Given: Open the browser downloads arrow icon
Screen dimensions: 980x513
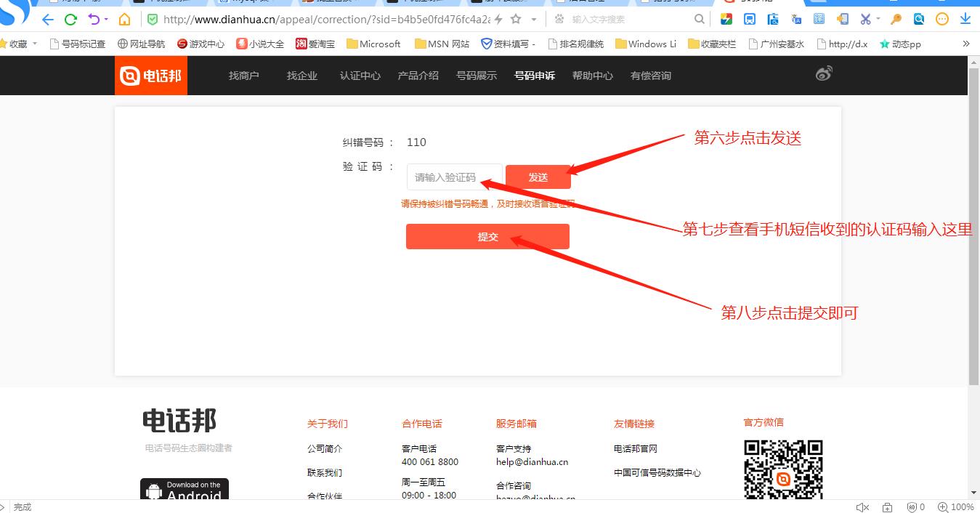Looking at the screenshot, I should coord(965,20).
